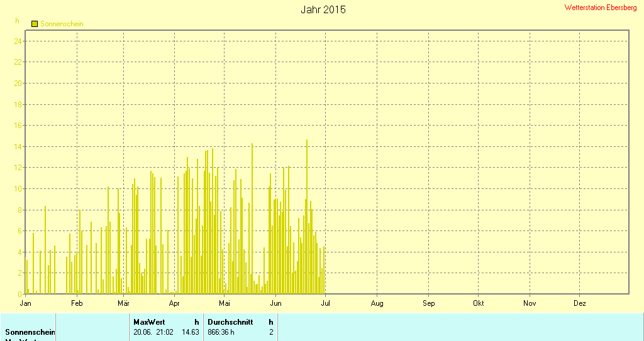Click the Sonnenschein legend label text
The height and width of the screenshot is (341, 644).
[62, 24]
